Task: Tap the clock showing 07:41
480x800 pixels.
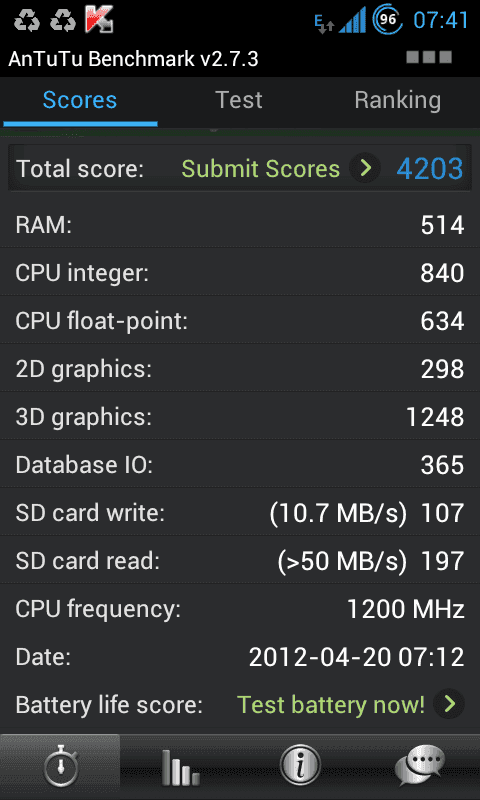Action: click(440, 20)
